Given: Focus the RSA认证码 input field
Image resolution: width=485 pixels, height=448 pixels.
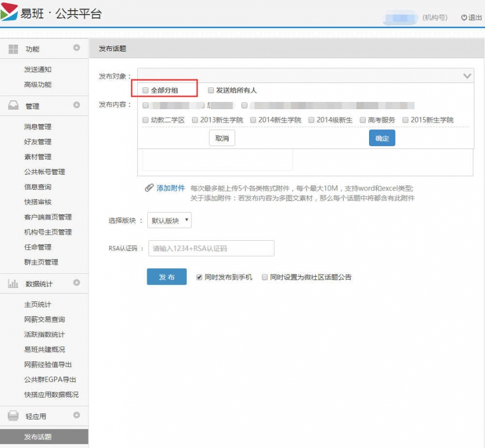Looking at the screenshot, I should click(x=211, y=249).
